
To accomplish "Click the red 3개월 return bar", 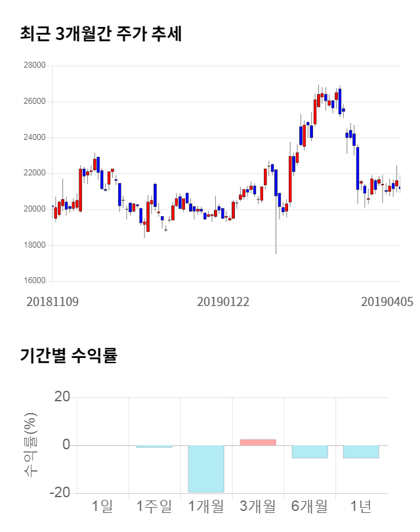I will (257, 442).
